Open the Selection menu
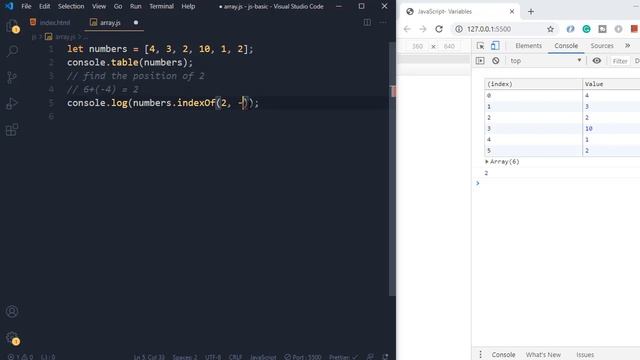The image size is (640, 360). 71,6
